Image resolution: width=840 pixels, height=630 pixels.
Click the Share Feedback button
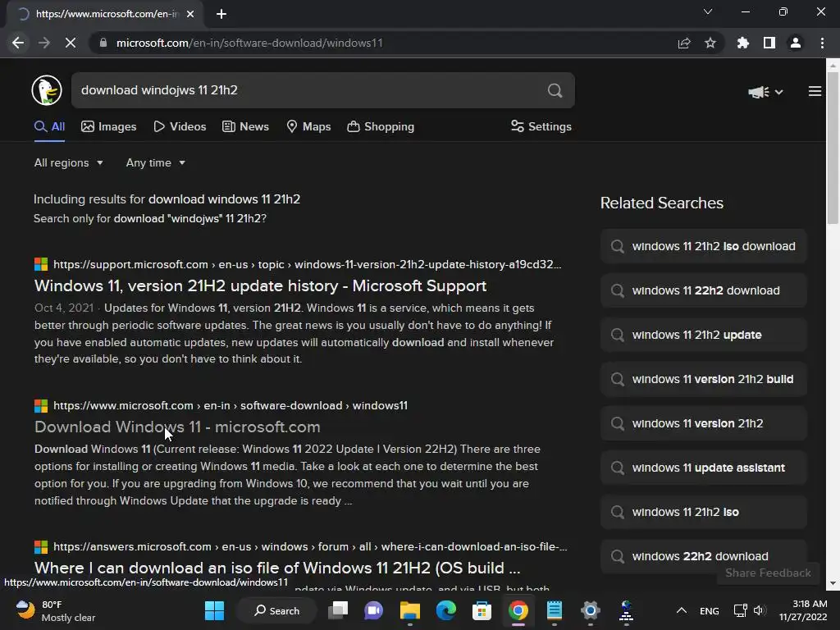click(x=768, y=573)
